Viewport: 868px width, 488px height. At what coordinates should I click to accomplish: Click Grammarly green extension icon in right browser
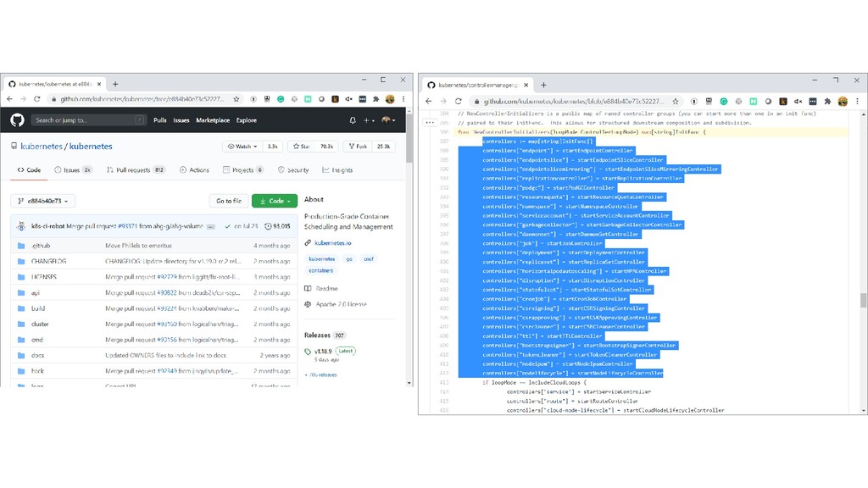point(724,102)
